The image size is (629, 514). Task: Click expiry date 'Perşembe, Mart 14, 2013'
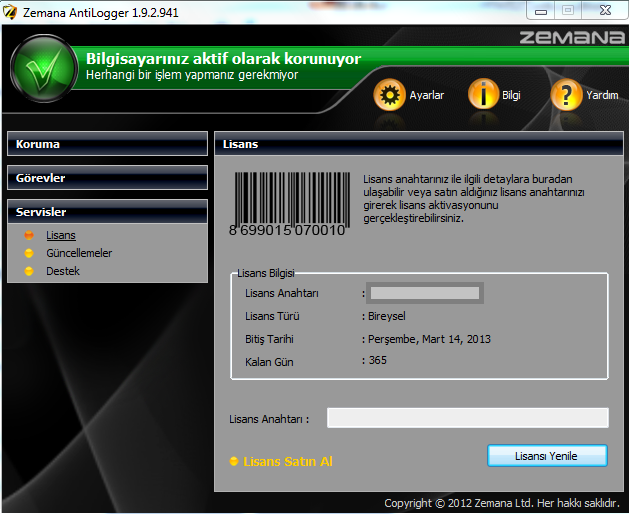429,339
